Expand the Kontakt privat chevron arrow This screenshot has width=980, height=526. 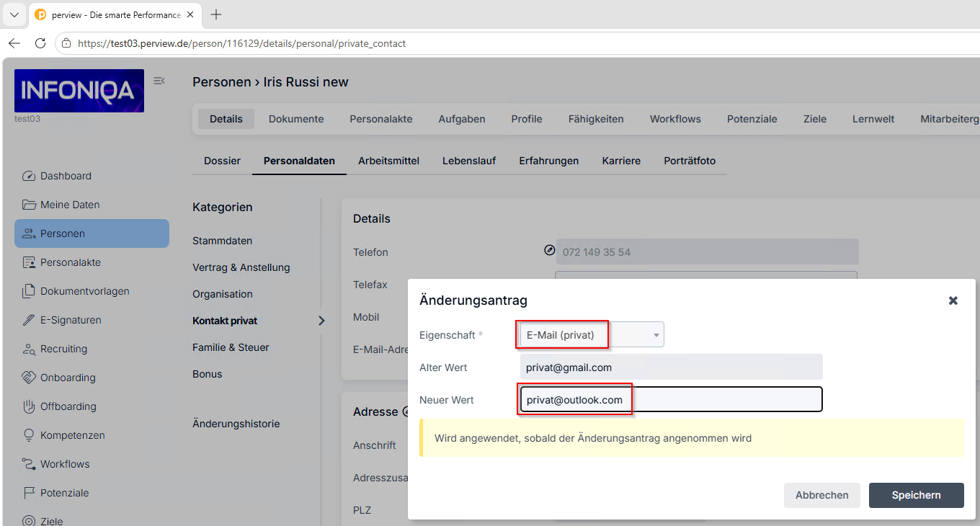tap(321, 321)
